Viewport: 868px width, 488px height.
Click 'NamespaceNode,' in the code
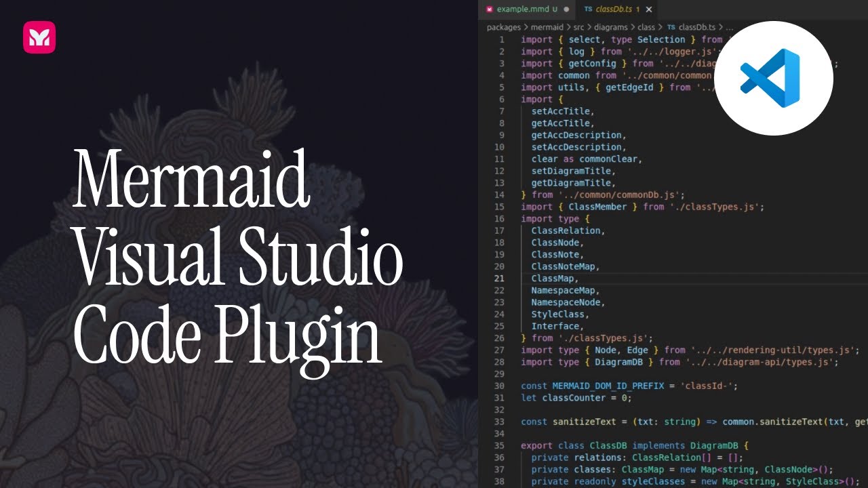click(568, 302)
